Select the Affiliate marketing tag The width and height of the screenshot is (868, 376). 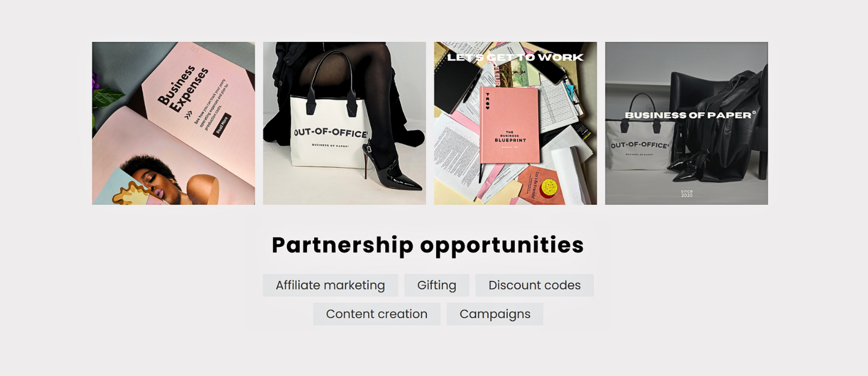[x=330, y=285]
